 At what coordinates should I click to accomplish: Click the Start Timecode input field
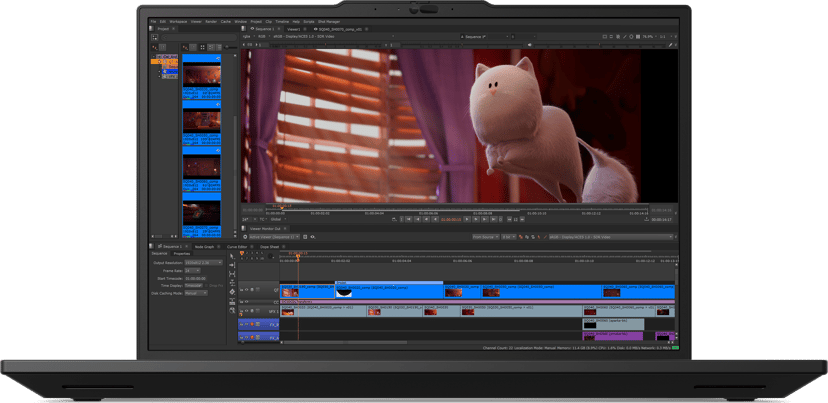195,278
